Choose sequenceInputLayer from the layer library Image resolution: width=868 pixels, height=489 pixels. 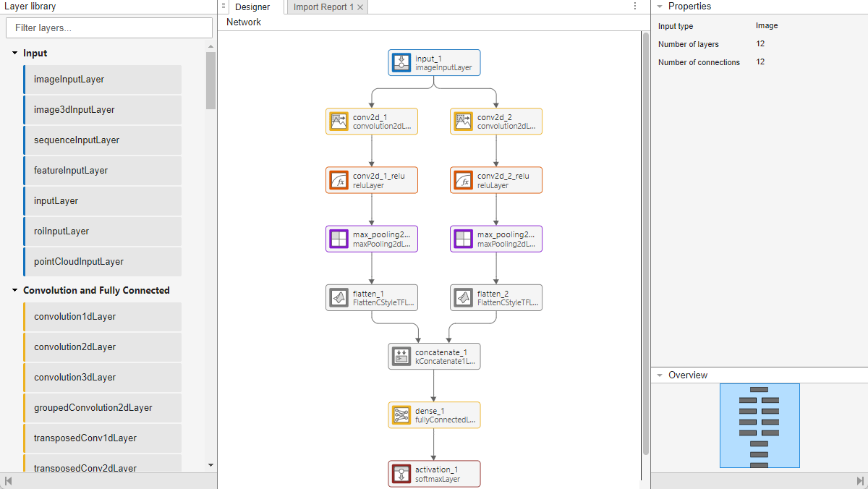coord(102,140)
